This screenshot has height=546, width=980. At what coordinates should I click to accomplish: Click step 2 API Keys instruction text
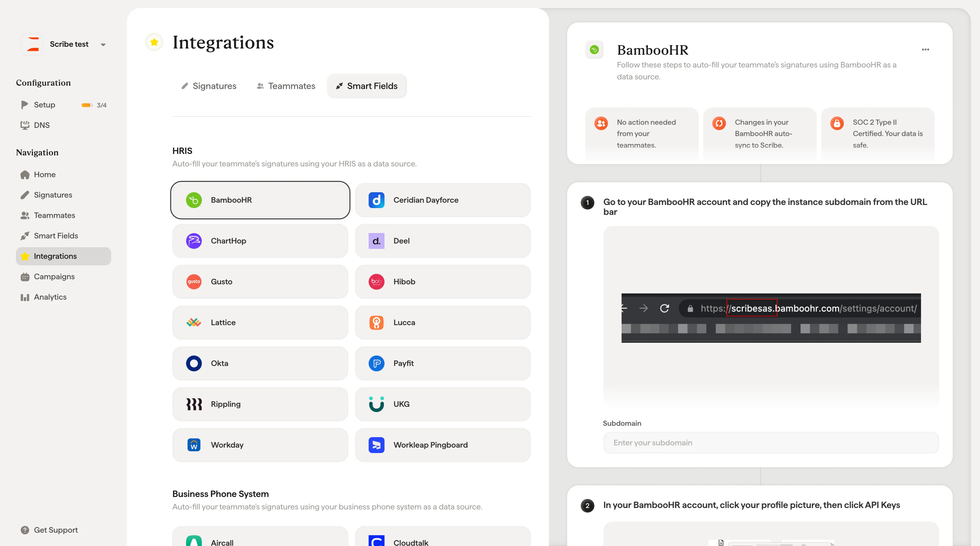[x=751, y=505]
